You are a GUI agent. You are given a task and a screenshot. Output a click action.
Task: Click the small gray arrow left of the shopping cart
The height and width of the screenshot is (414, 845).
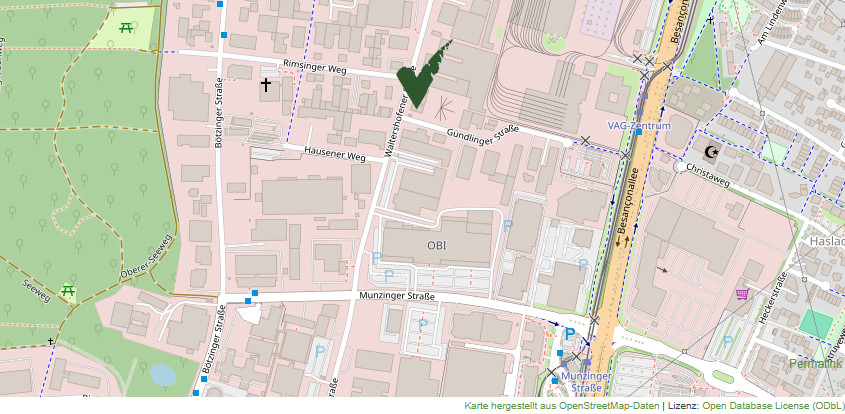coord(661,269)
